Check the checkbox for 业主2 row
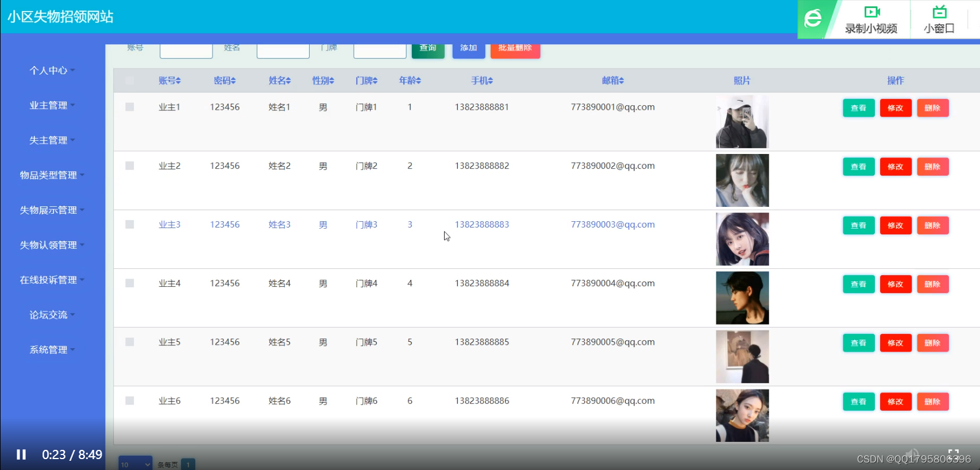 [x=129, y=165]
